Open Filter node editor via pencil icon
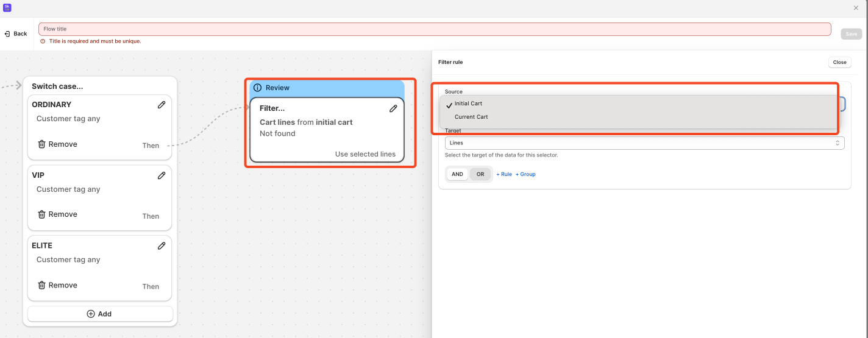The image size is (868, 338). (x=393, y=108)
